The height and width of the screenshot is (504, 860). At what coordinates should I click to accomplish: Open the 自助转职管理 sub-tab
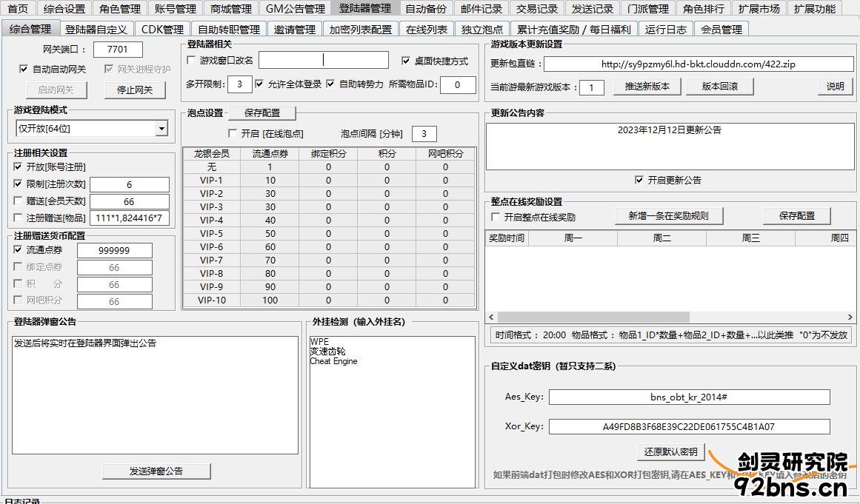[229, 29]
